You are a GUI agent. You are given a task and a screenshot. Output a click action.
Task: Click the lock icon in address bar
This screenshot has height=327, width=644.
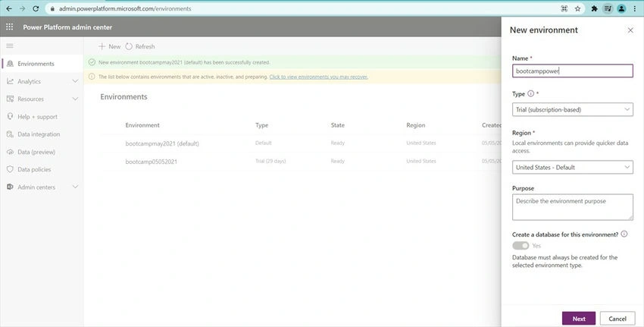pos(52,8)
